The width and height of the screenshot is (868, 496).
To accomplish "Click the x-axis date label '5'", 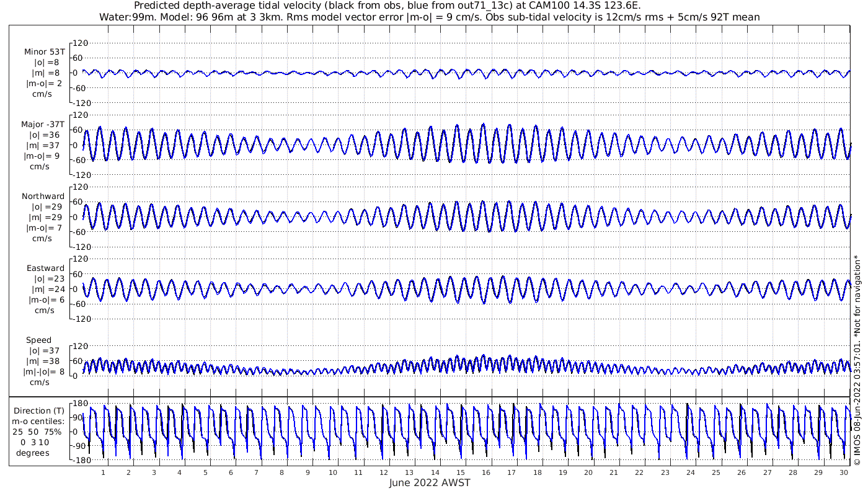I will point(205,472).
